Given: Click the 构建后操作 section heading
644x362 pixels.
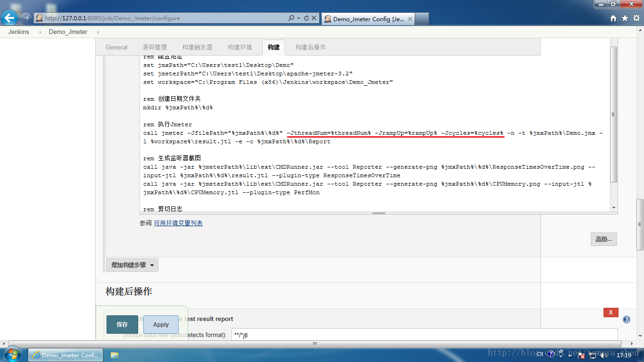Looking at the screenshot, I should 129,291.
